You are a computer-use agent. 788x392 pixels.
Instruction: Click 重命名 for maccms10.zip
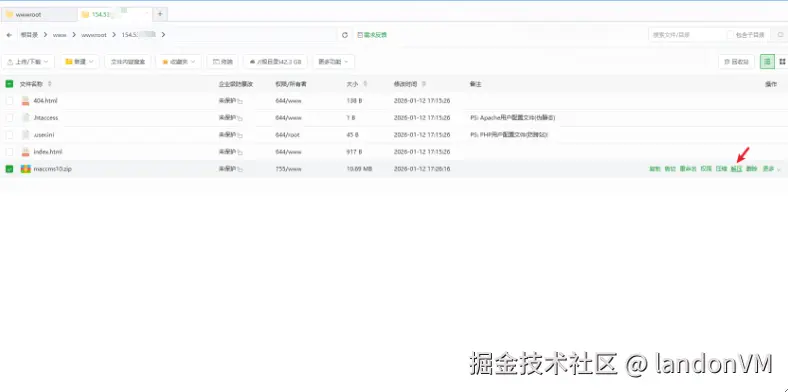688,169
